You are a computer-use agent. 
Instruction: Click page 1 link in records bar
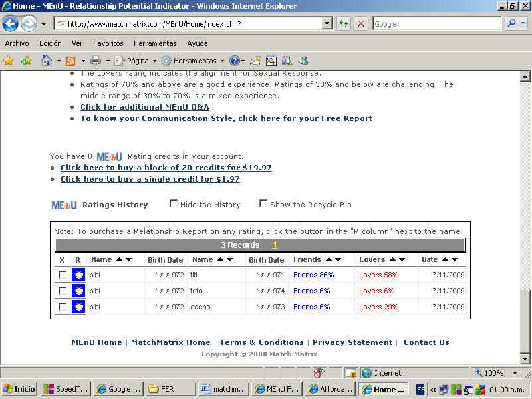275,245
